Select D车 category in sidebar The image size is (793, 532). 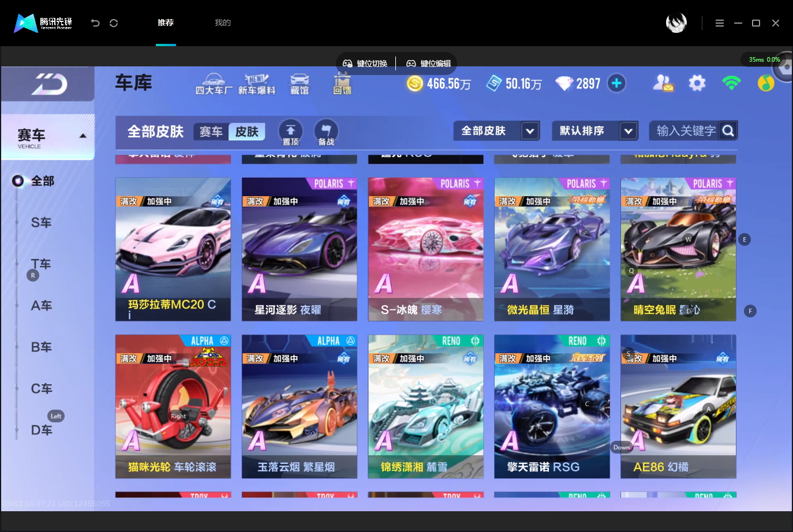pos(42,430)
